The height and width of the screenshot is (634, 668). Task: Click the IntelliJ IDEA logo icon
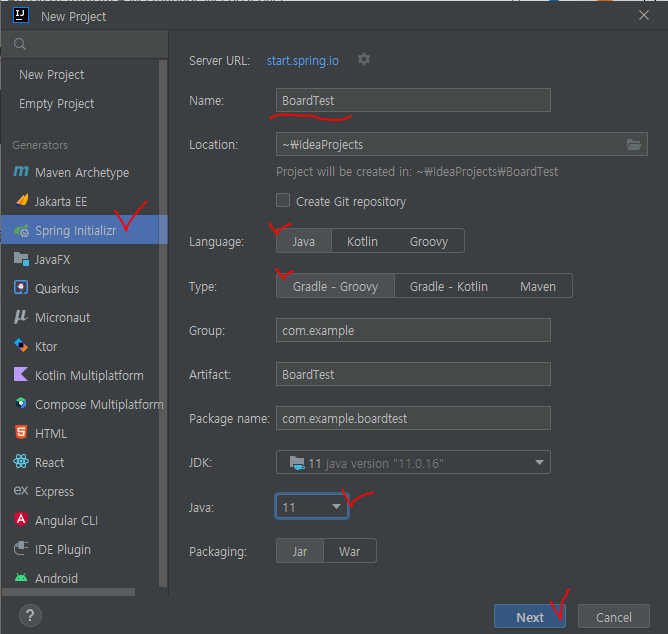[21, 15]
